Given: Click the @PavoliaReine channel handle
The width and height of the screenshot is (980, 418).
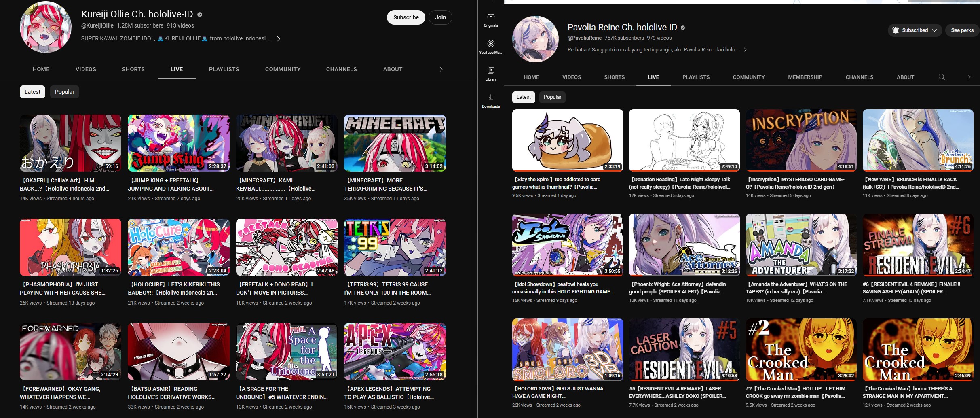Looking at the screenshot, I should [585, 38].
